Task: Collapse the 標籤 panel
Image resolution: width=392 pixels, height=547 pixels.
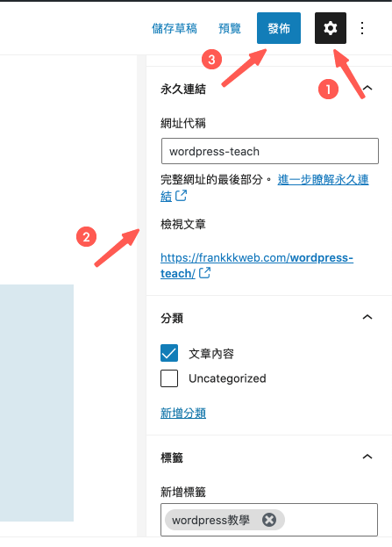Action: pos(367,457)
